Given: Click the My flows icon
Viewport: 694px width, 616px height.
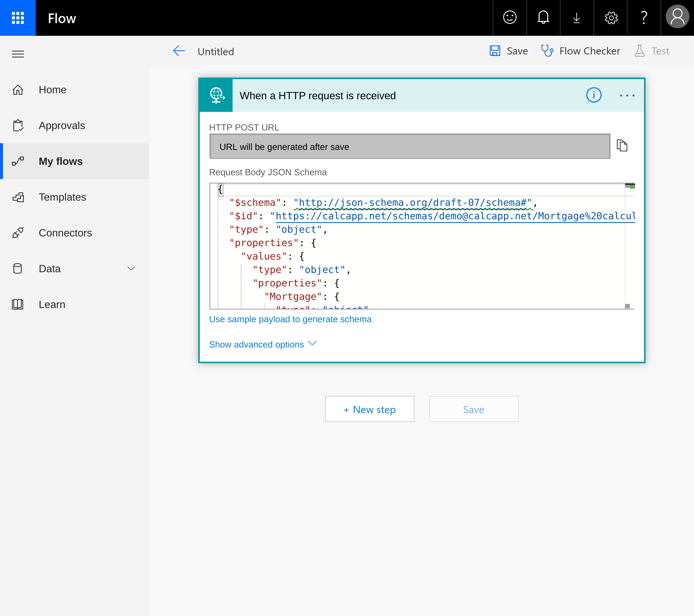Looking at the screenshot, I should click(x=18, y=161).
